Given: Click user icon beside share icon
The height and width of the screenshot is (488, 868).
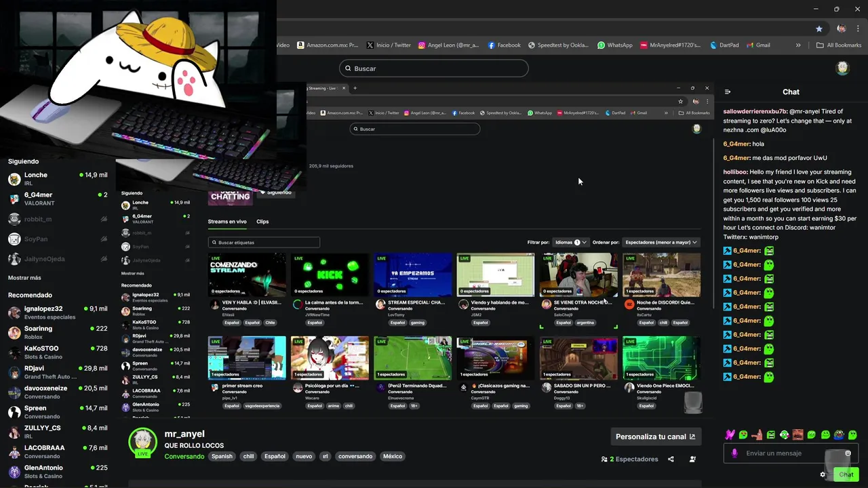Looking at the screenshot, I should [692, 459].
